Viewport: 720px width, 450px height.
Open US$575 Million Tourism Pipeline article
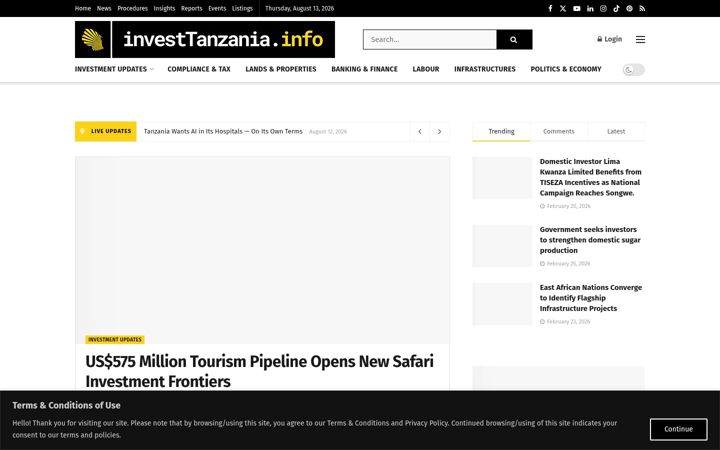(259, 371)
